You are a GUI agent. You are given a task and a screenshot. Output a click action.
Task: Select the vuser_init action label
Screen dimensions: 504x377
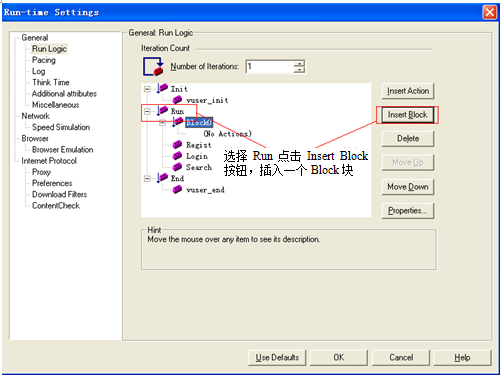(207, 100)
